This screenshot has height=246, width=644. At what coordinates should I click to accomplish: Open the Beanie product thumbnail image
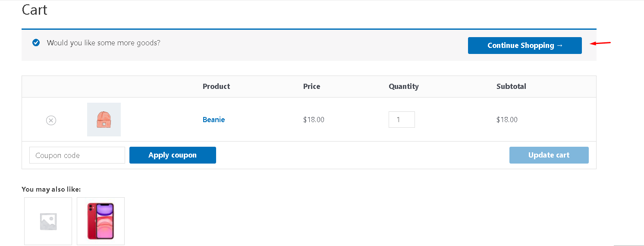coord(104,120)
